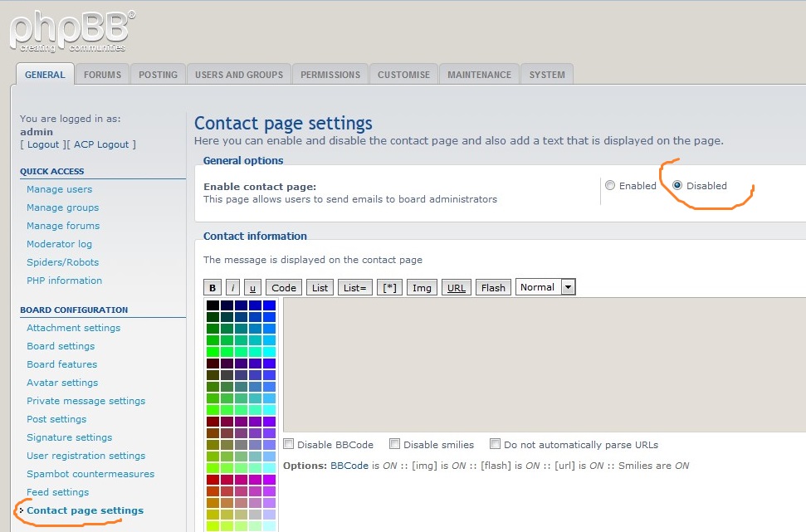Open the MAINTENANCE tab
806x532 pixels.
click(x=479, y=75)
